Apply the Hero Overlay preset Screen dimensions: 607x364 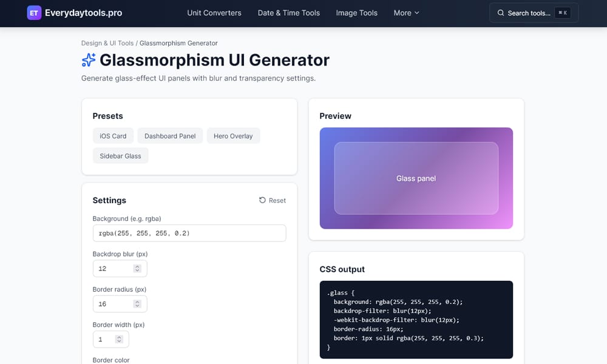tap(233, 135)
